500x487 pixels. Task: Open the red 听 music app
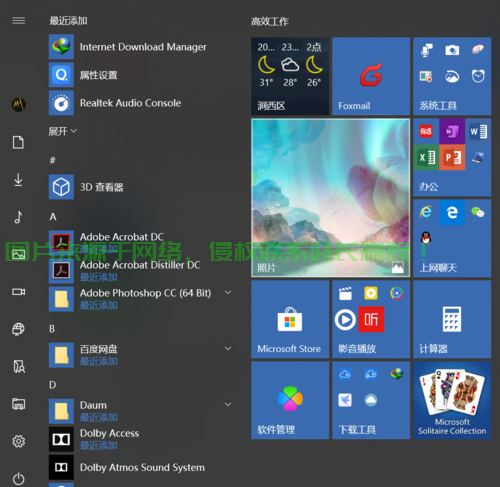(x=371, y=319)
